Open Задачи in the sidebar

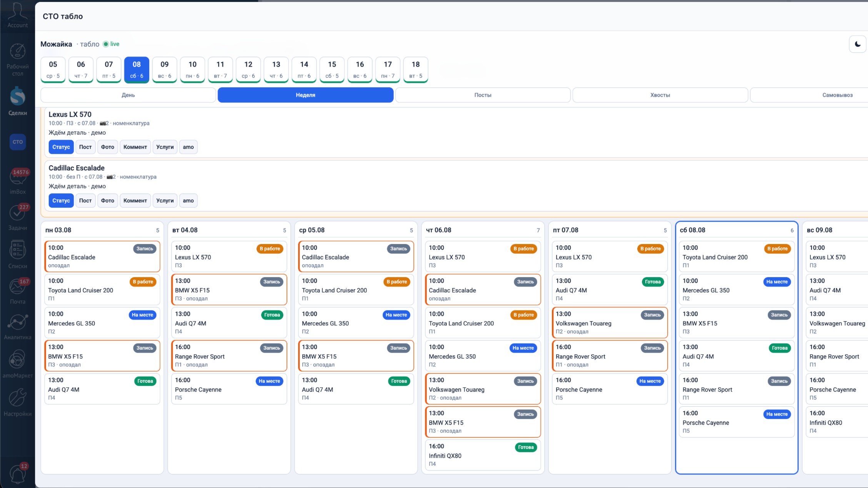17,217
